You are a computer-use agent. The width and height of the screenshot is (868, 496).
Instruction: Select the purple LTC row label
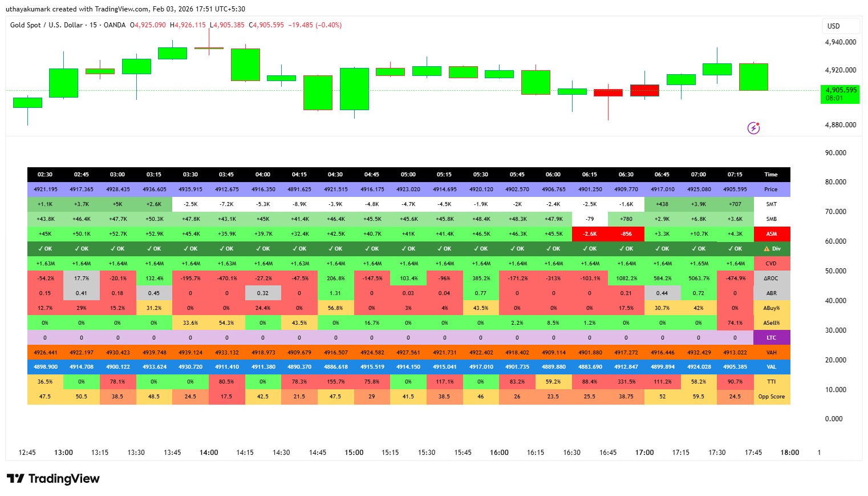771,338
